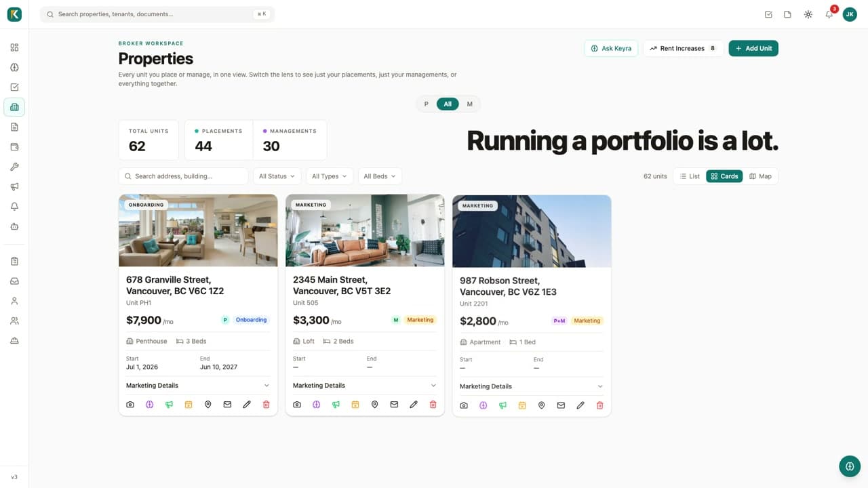
Task: Delete 2345 Main Street with trash icon
Action: 433,405
